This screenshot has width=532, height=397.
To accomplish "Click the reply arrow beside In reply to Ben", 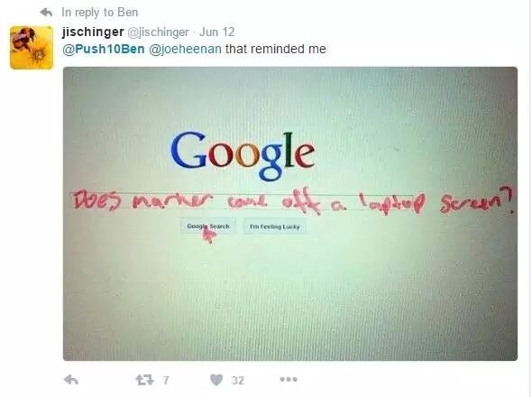I will (46, 13).
